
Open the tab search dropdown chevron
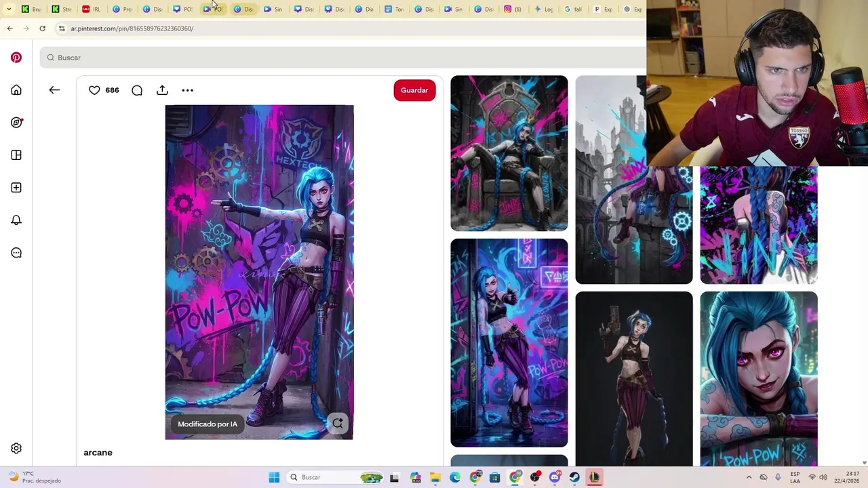click(x=9, y=9)
